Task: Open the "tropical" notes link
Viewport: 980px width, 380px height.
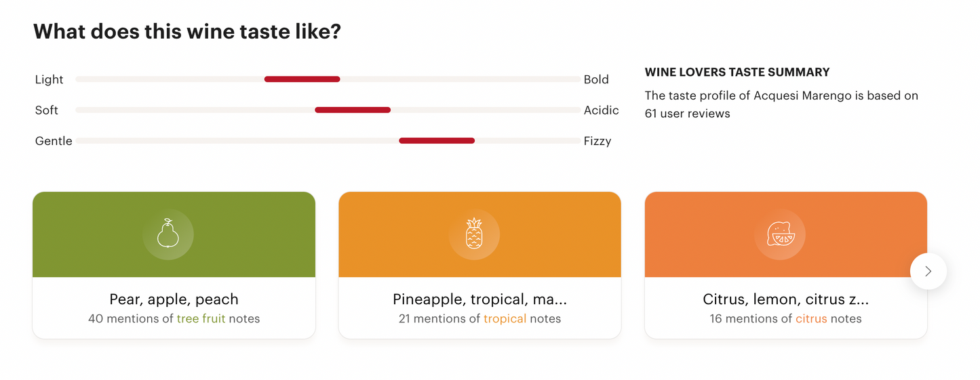Action: coord(505,318)
